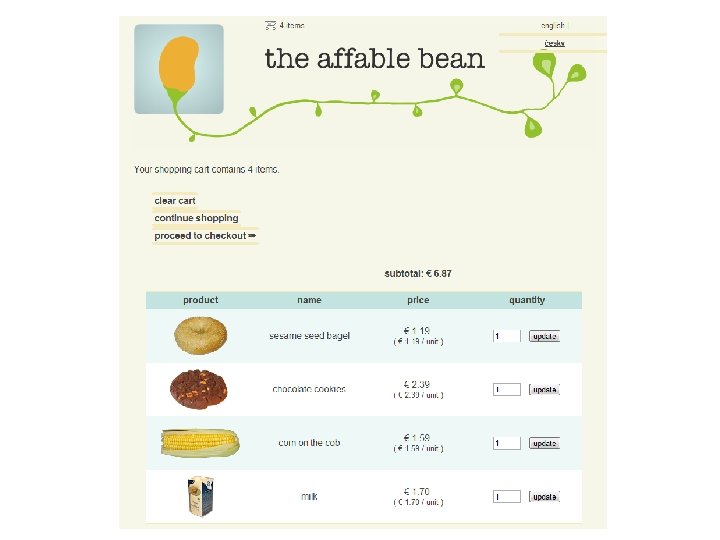Viewport: 720px width, 540px height.
Task: Click the "clear cart" link
Action: point(175,201)
